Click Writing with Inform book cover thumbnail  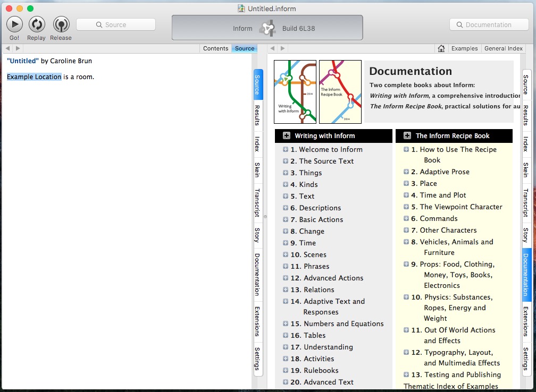295,91
